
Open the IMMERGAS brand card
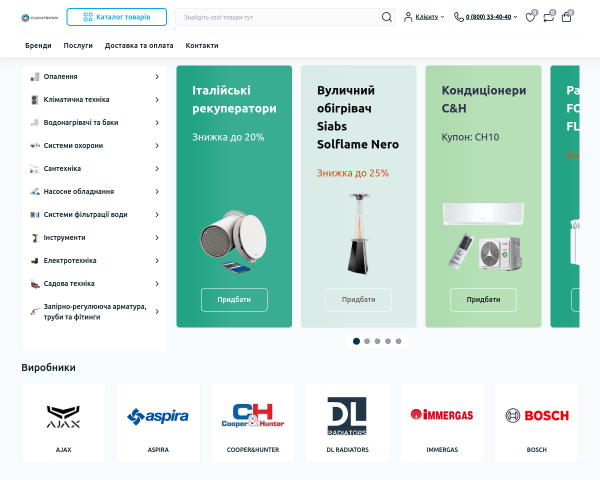pyautogui.click(x=442, y=423)
